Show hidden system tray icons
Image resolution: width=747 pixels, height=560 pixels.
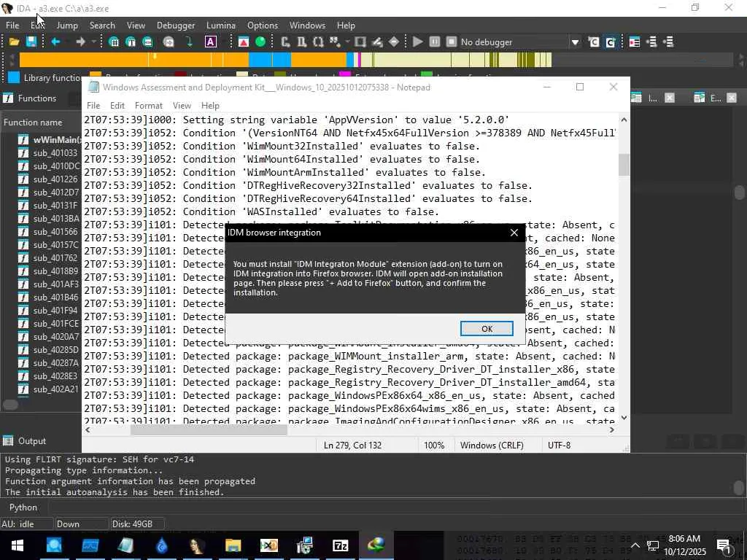(635, 545)
